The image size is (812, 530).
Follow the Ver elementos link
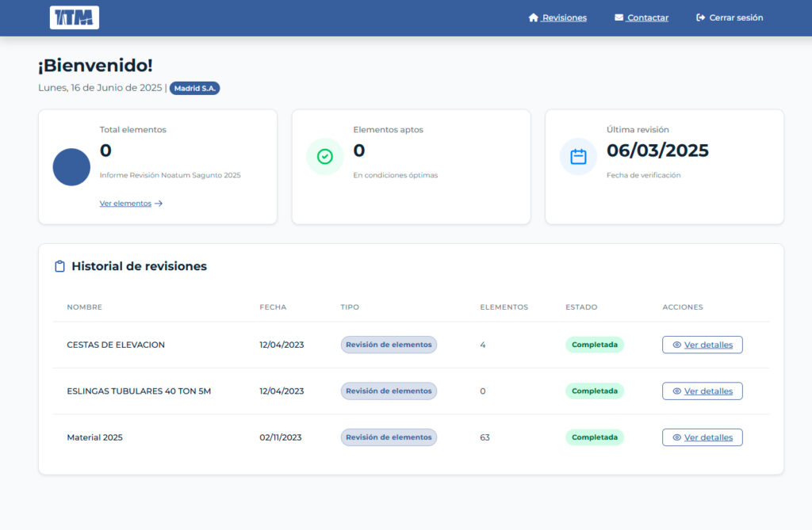(125, 204)
